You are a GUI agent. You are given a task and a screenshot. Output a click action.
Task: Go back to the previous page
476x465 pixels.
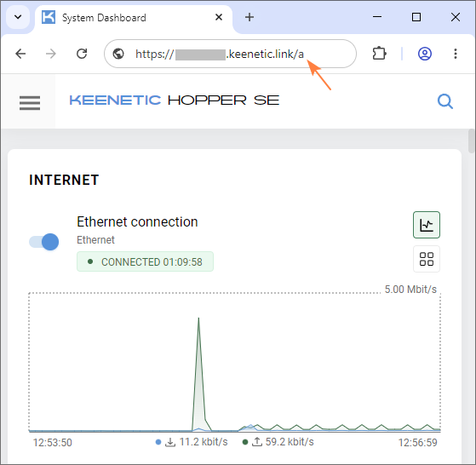(20, 54)
